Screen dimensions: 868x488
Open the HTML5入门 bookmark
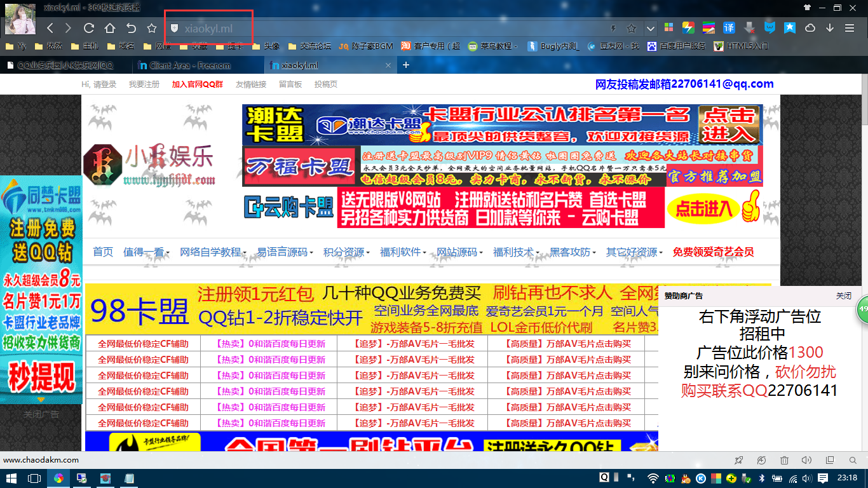[741, 46]
